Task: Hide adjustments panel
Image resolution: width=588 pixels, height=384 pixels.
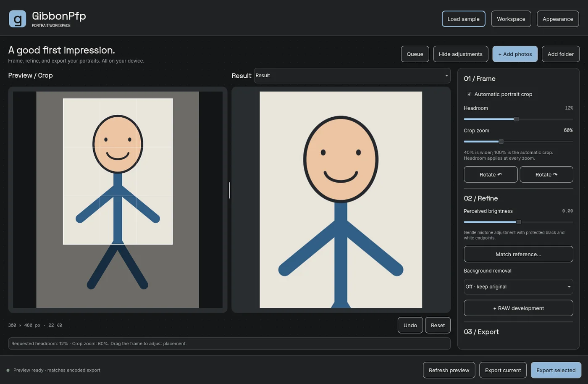Action: point(461,54)
